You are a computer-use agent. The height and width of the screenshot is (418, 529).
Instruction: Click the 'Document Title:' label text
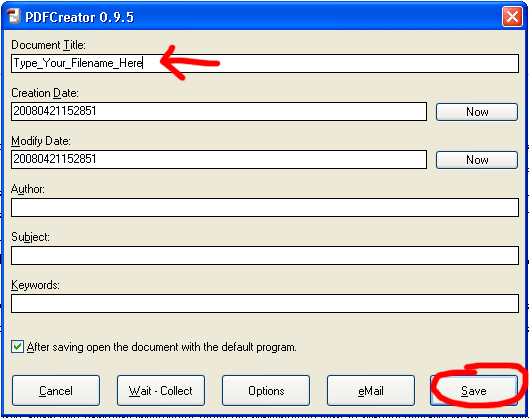coord(48,45)
